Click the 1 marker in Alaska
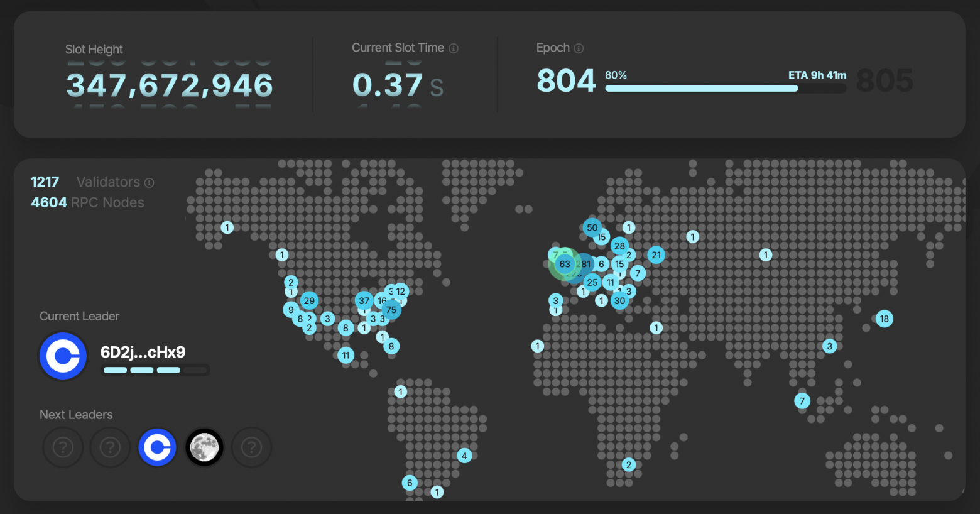The width and height of the screenshot is (980, 514). point(227,227)
